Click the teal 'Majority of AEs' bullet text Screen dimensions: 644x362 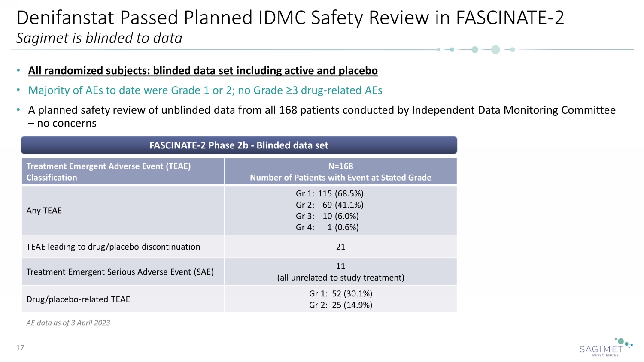[x=205, y=90]
